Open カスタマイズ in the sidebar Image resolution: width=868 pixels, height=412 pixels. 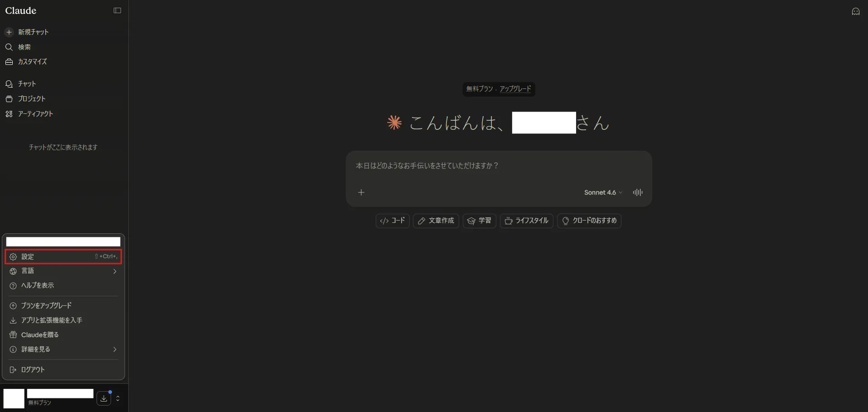63,62
